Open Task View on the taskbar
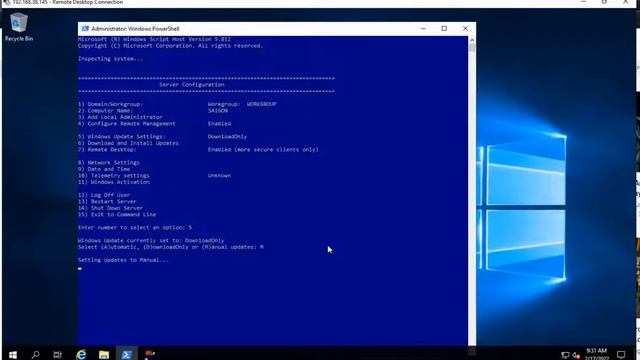The height and width of the screenshot is (360, 640). tap(58, 354)
